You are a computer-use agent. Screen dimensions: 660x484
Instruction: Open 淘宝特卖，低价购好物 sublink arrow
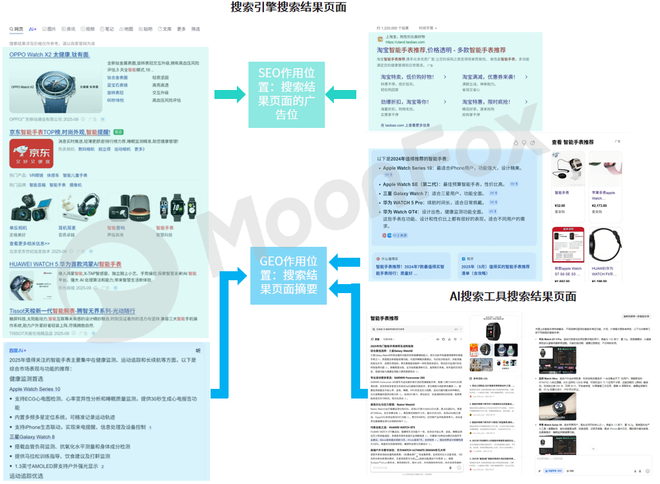(x=443, y=76)
